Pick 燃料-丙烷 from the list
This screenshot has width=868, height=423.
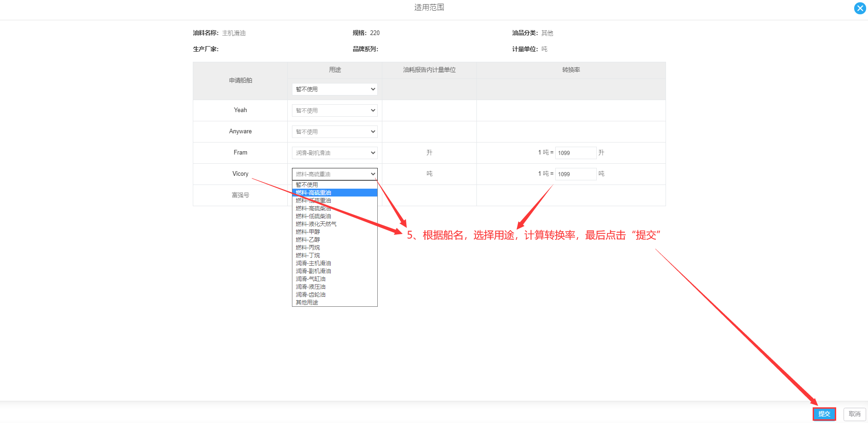pyautogui.click(x=334, y=247)
